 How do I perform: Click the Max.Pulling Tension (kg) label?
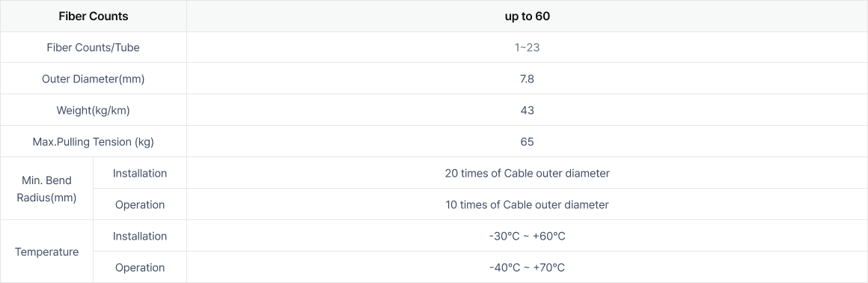point(93,141)
